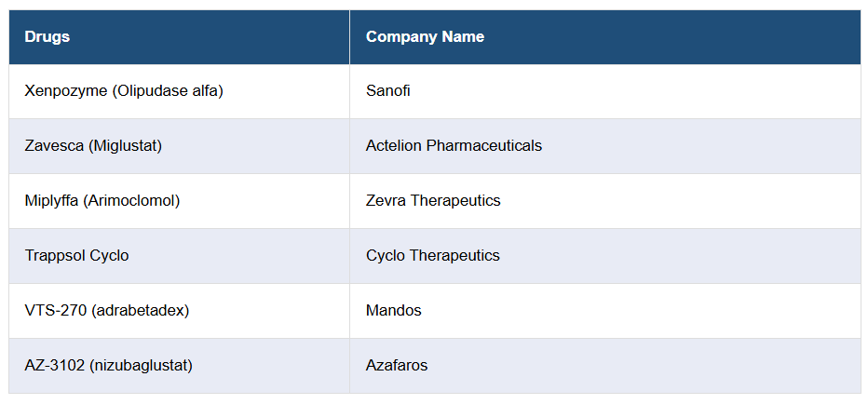The image size is (868, 404).
Task: Click the word Pharmaceuticals after Actelion
Action: coord(484,146)
